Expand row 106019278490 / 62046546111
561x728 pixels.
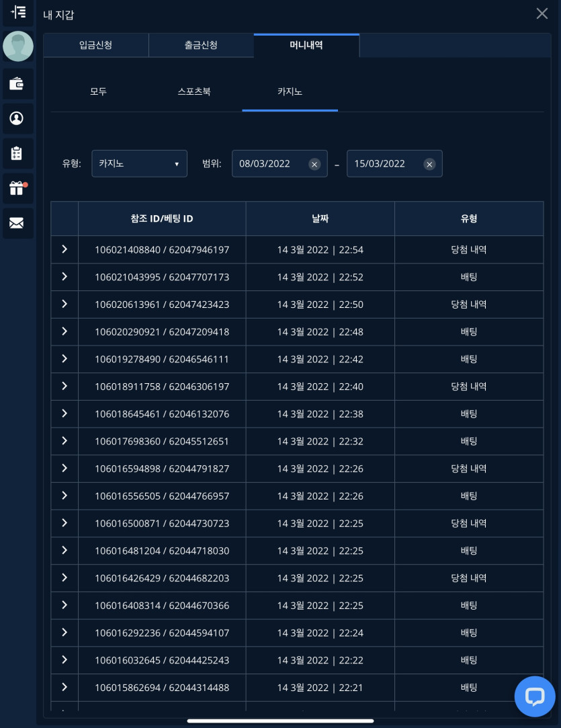point(64,359)
